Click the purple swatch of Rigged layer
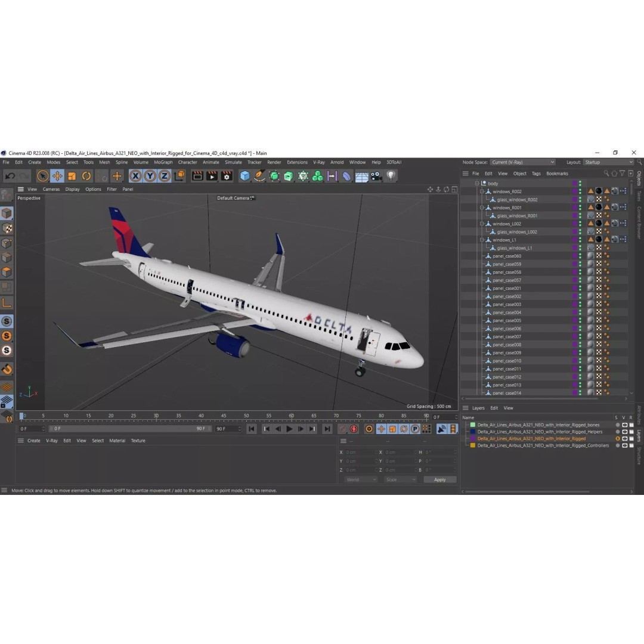The image size is (644, 644). coord(473,439)
